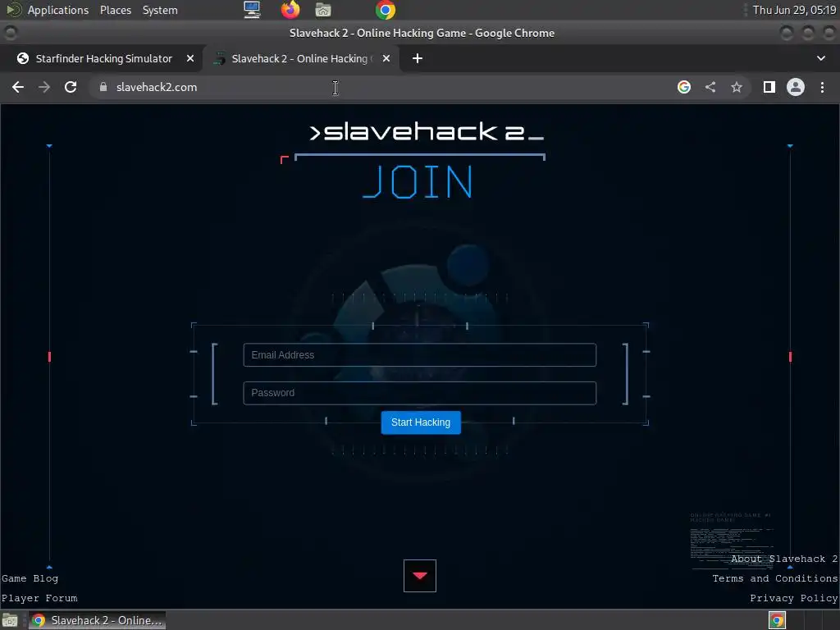The image size is (840, 630).
Task: Open the home folder file manager icon
Action: (x=323, y=10)
